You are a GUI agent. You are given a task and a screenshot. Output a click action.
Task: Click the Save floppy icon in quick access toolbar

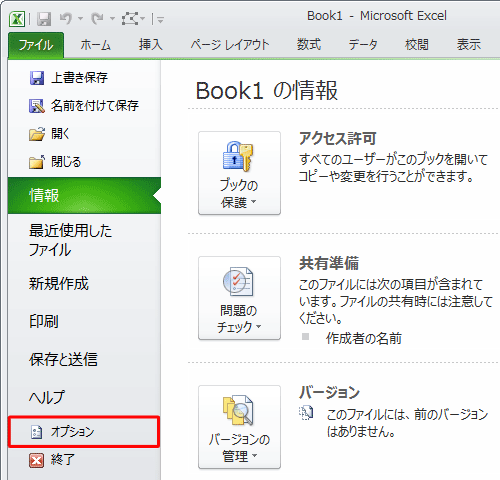44,19
